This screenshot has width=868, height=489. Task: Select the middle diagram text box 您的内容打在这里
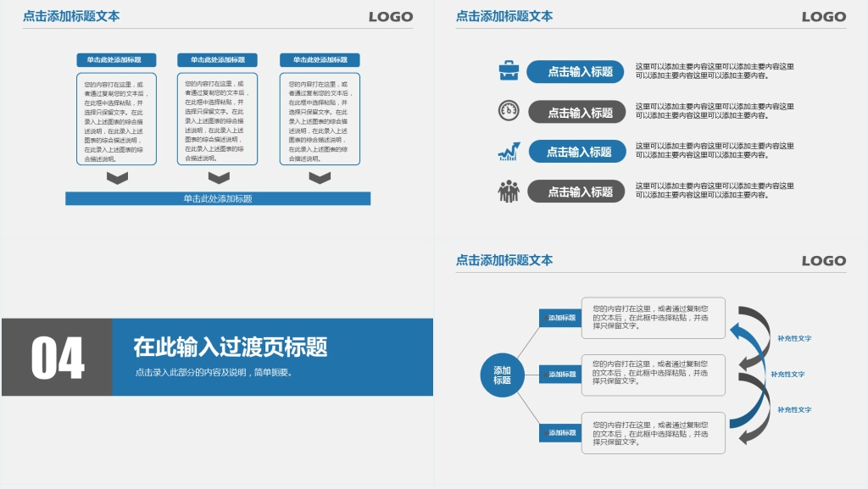click(654, 375)
